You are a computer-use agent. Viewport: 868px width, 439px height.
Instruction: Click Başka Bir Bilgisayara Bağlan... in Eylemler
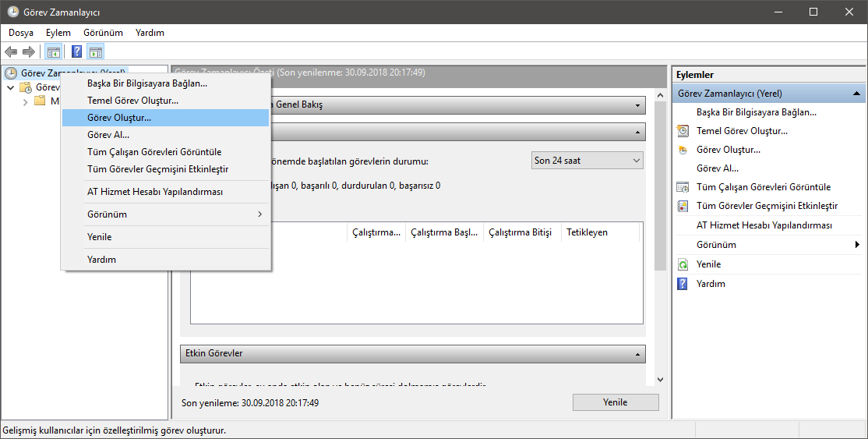point(756,112)
